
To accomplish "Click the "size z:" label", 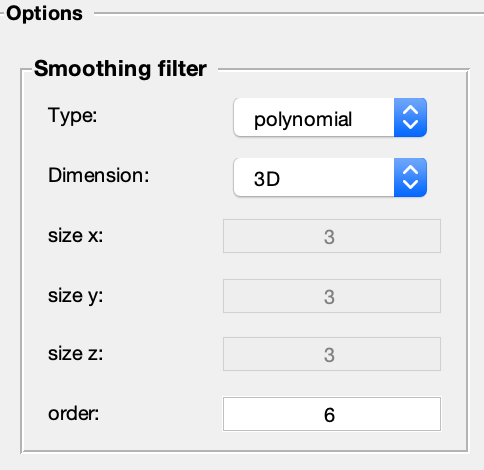I will (76, 354).
